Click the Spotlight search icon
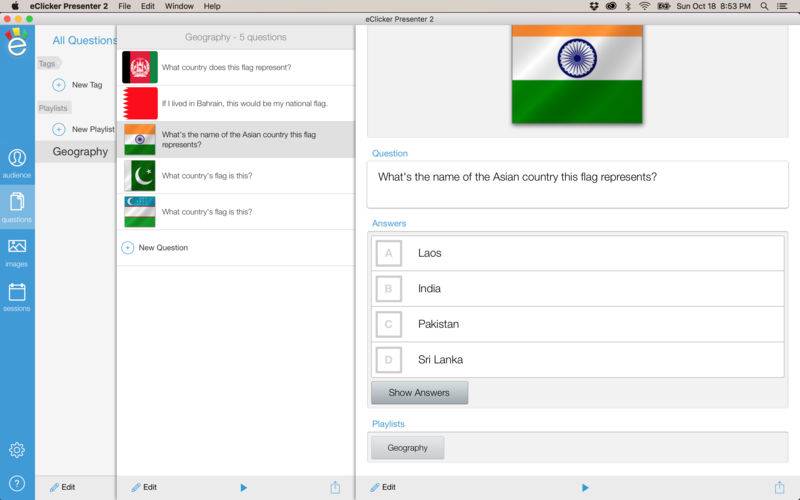This screenshot has width=800, height=500. [x=764, y=6]
